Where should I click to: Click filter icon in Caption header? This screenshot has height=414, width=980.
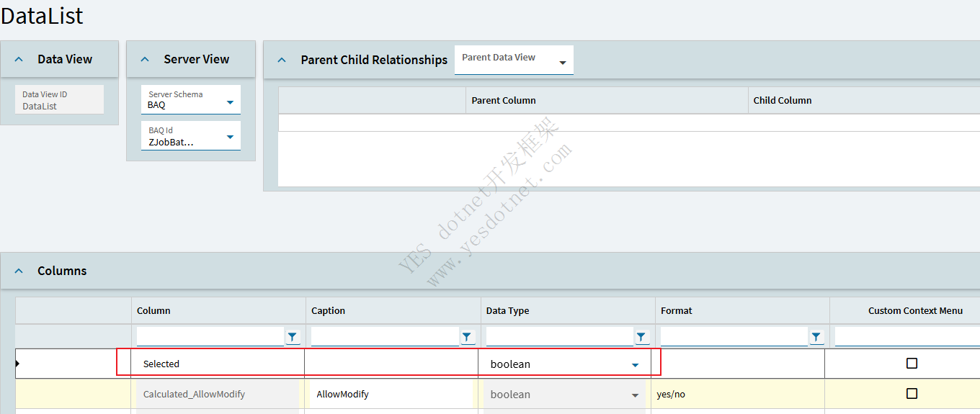(467, 337)
